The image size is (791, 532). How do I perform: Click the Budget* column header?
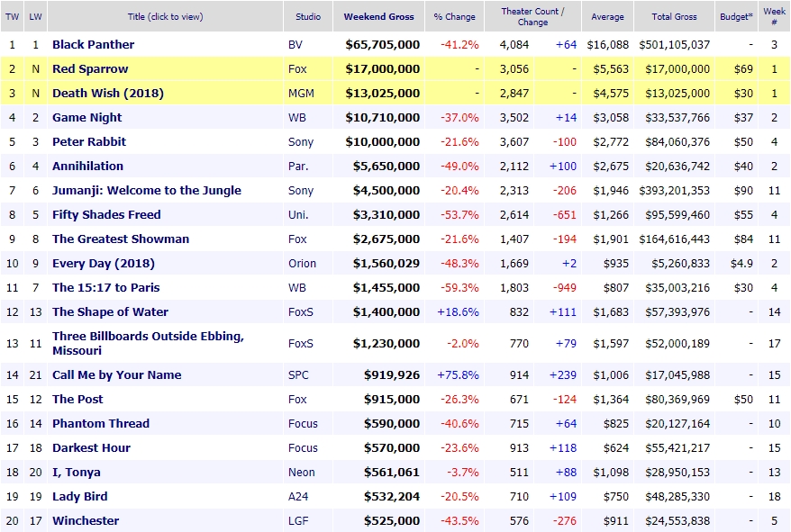[736, 16]
